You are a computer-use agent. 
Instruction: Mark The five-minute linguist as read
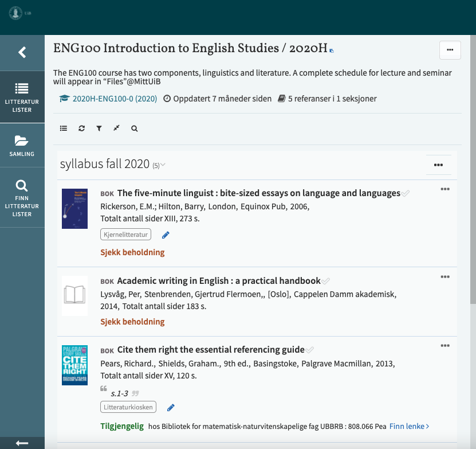point(406,194)
